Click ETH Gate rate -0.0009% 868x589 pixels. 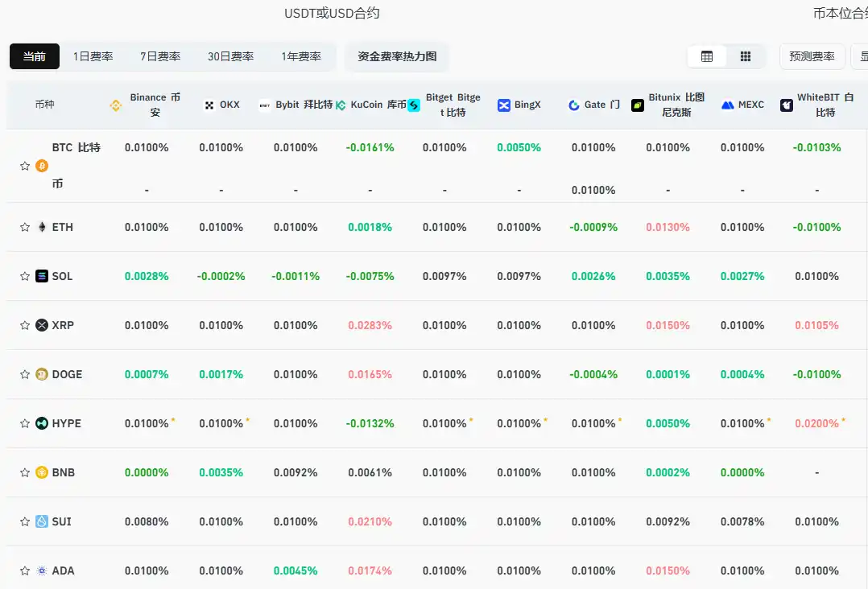click(x=593, y=227)
